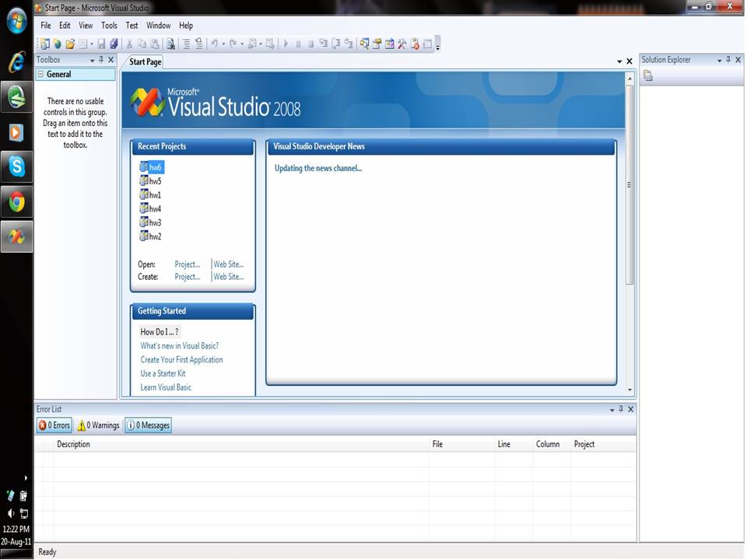Click the Navigate Backward icon
747x560 pixels.
[x=254, y=44]
